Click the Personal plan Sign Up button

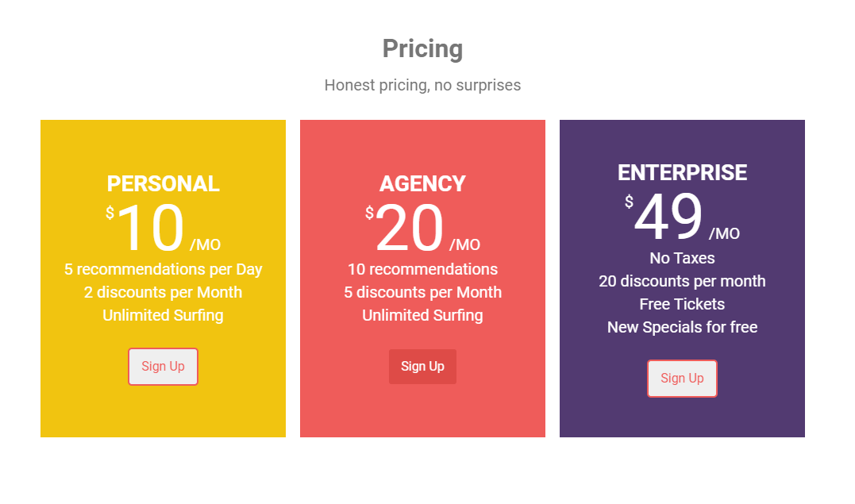pos(163,367)
